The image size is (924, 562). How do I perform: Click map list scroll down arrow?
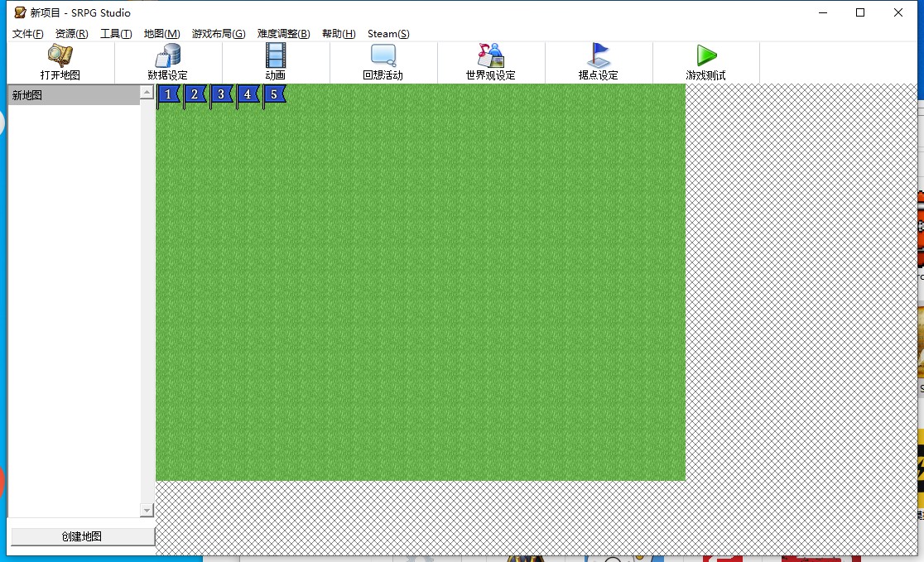point(147,510)
